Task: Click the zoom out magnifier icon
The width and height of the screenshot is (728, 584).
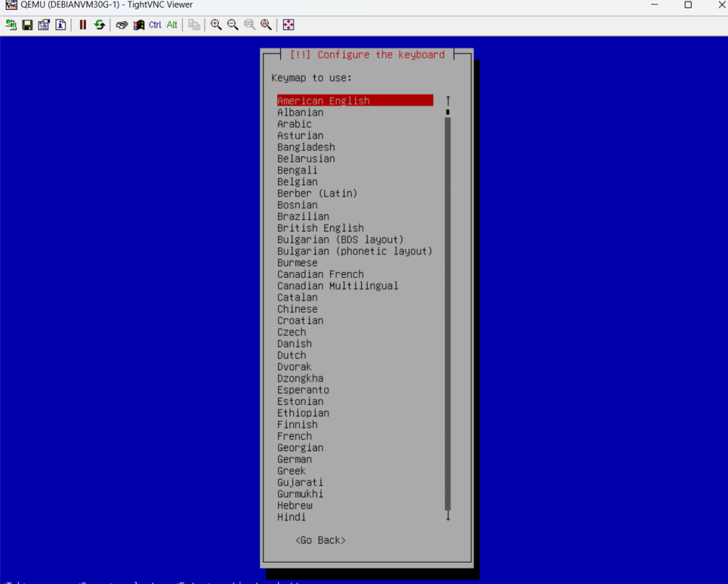Action: (x=232, y=25)
